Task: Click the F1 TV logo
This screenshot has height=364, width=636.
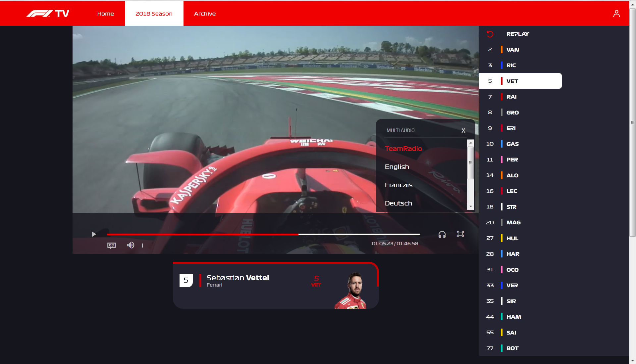Action: point(48,14)
